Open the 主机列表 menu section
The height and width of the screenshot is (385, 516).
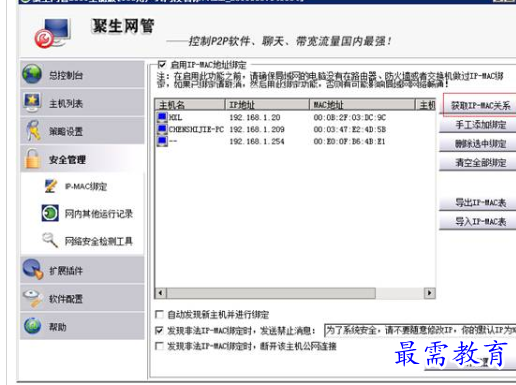[x=82, y=103]
